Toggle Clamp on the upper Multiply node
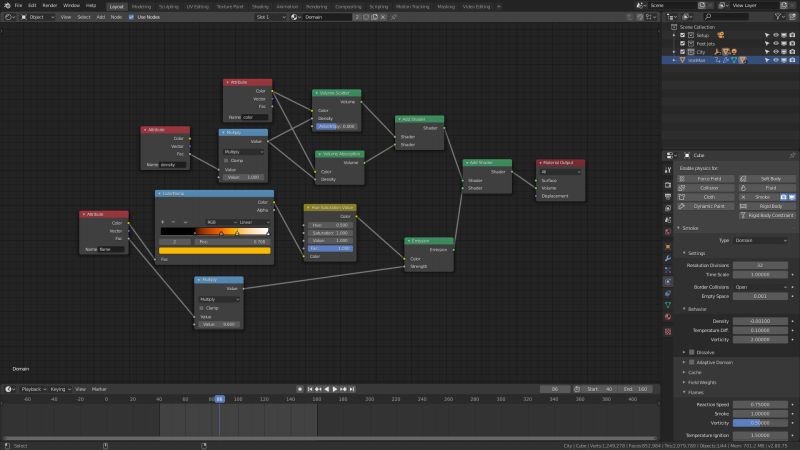 click(x=226, y=160)
